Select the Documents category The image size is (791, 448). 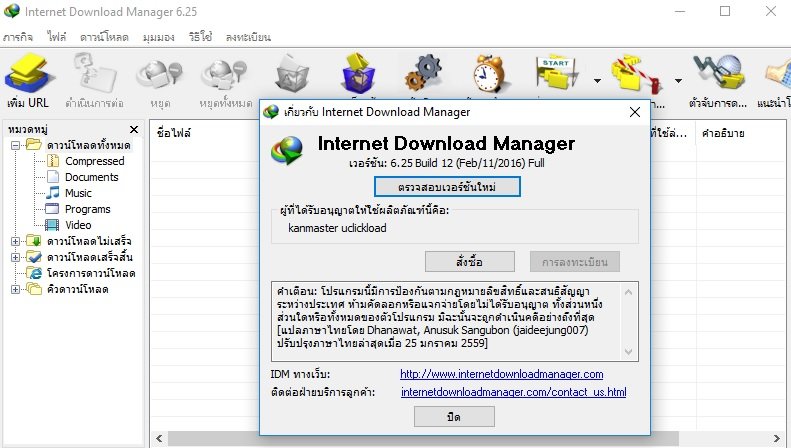[x=91, y=177]
